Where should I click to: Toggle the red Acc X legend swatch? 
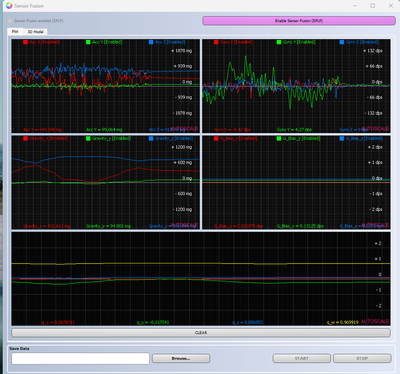click(25, 42)
